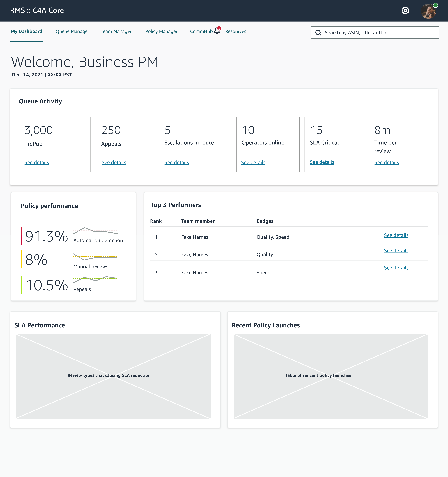Screen dimensions: 448x477
Task: Open the Team Manager tab
Action: point(116,31)
